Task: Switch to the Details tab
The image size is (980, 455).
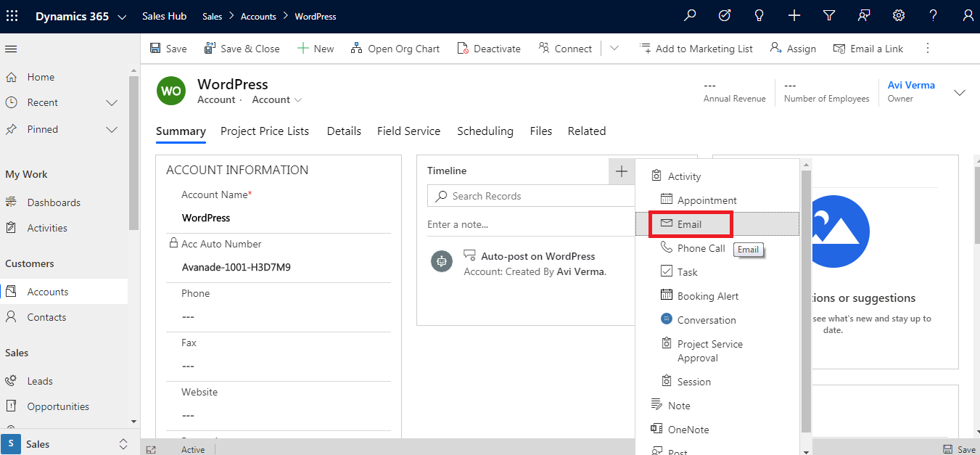Action: pos(343,131)
